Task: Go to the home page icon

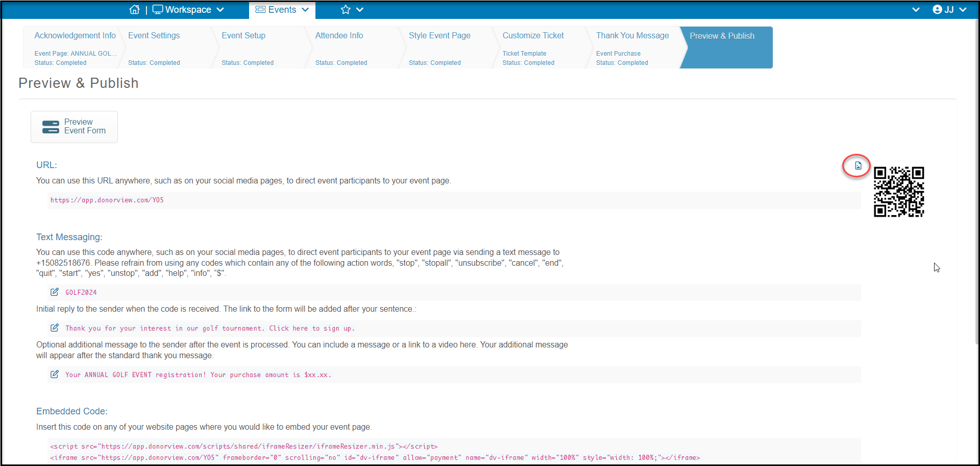Action: (x=134, y=10)
